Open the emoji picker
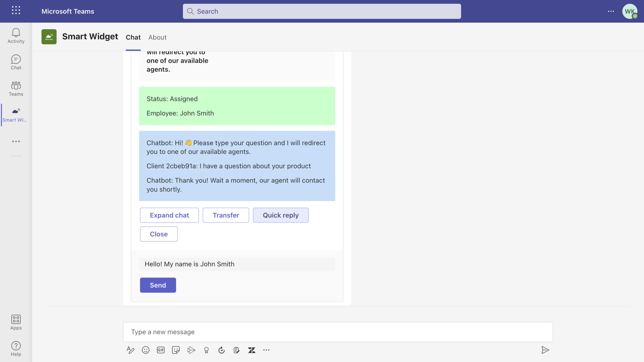This screenshot has height=362, width=644. 146,350
